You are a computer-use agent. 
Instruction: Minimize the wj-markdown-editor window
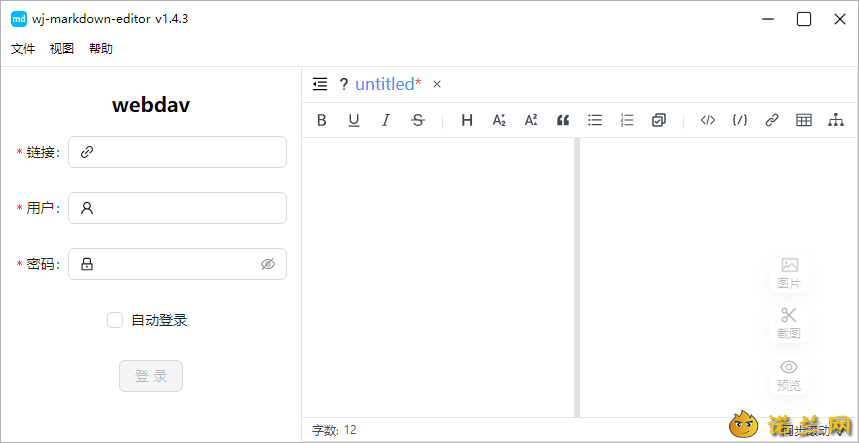768,19
